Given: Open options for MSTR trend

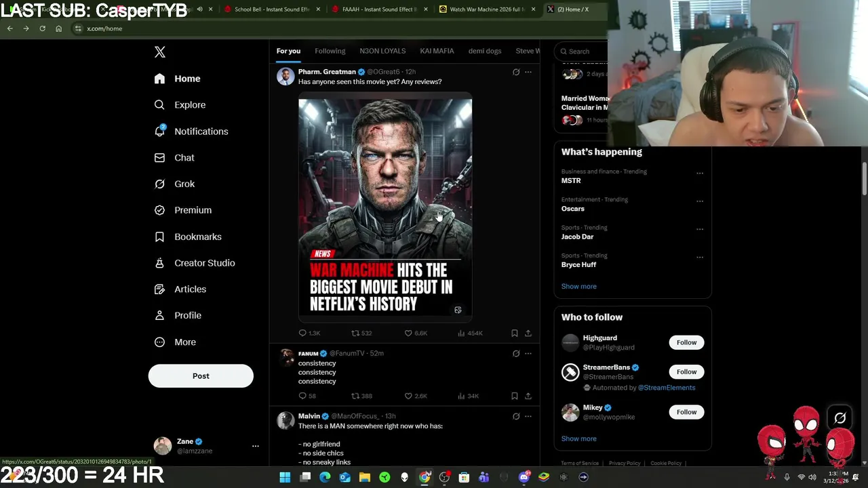Looking at the screenshot, I should tap(700, 173).
